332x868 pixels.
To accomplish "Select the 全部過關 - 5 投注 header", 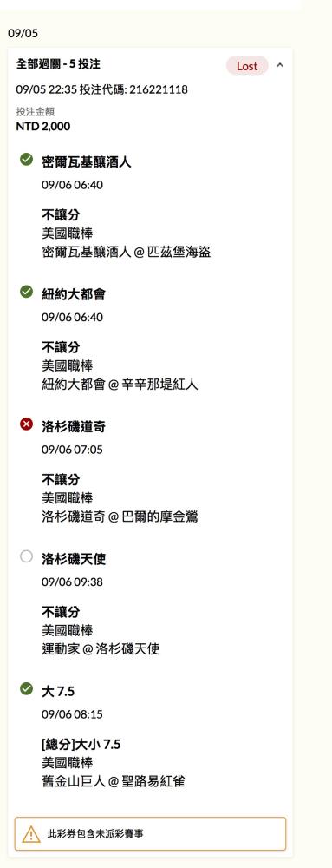I will pos(58,64).
